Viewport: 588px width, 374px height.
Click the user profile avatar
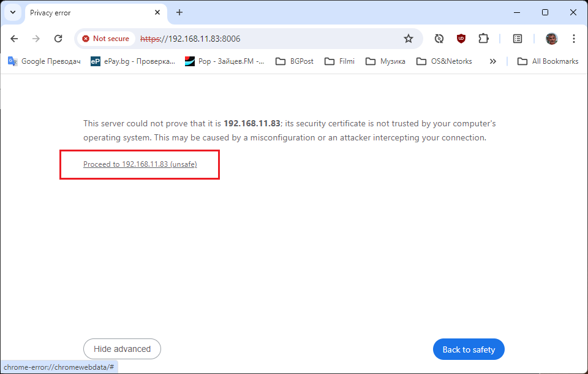(552, 39)
